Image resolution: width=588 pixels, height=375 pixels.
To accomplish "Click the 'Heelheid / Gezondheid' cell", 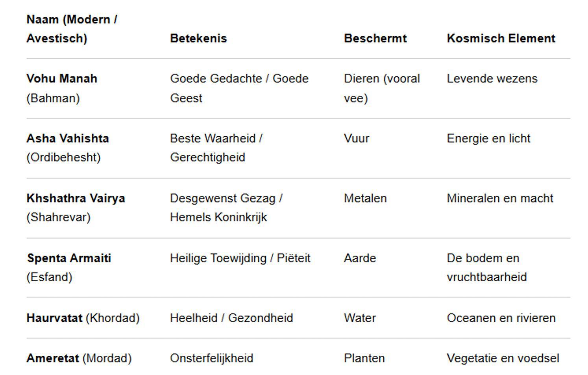I will [231, 318].
